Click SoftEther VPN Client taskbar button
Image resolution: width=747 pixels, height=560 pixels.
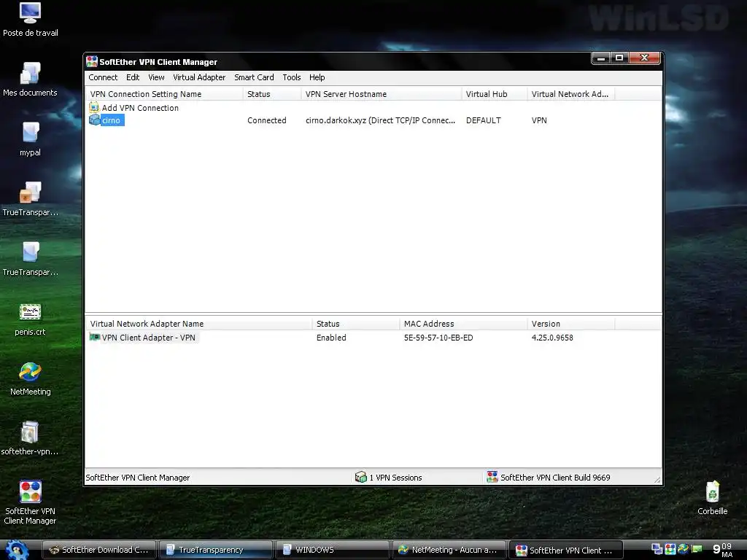point(566,550)
